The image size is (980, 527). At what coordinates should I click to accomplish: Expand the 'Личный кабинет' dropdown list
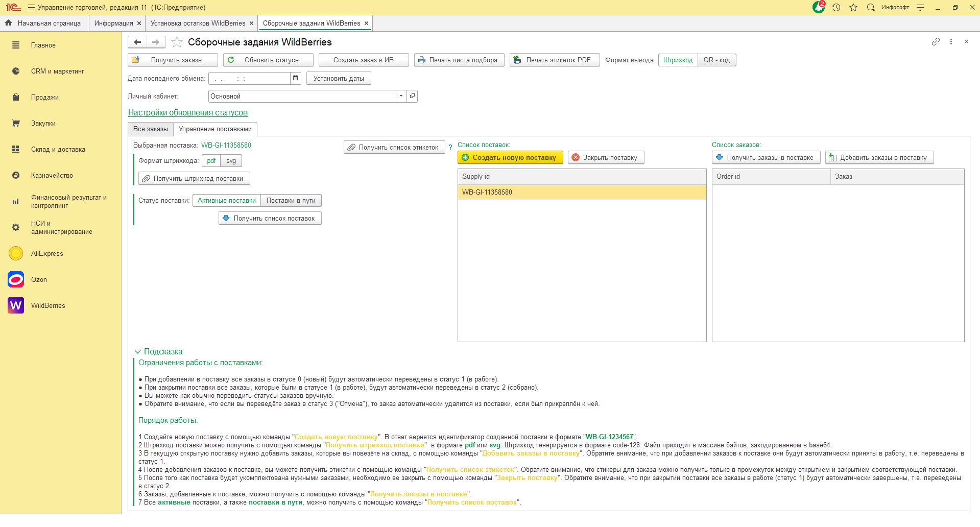click(401, 96)
